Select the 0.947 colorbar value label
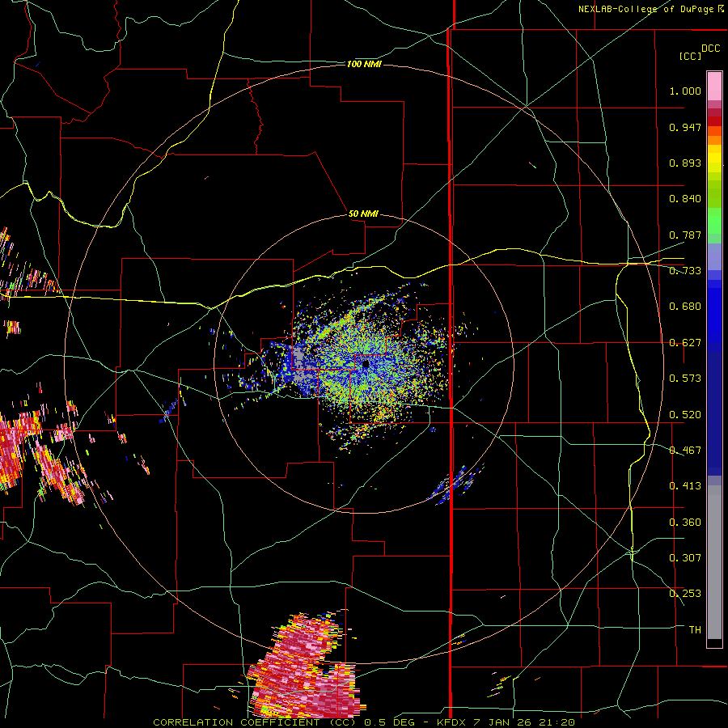The width and height of the screenshot is (728, 728). pos(685,127)
